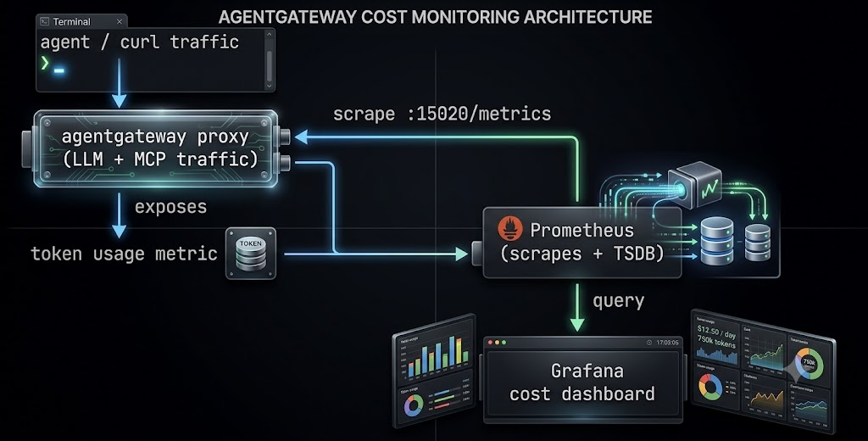The height and width of the screenshot is (441, 868).
Task: Click the small database cylinder icon
Action: [757, 242]
